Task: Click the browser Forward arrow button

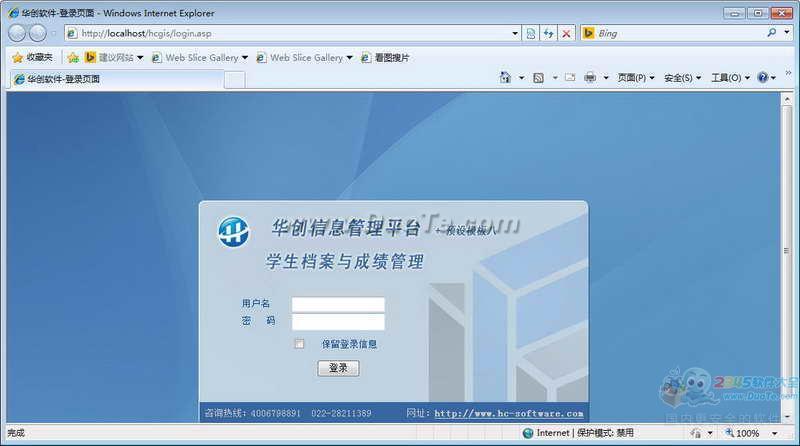Action: [x=37, y=33]
